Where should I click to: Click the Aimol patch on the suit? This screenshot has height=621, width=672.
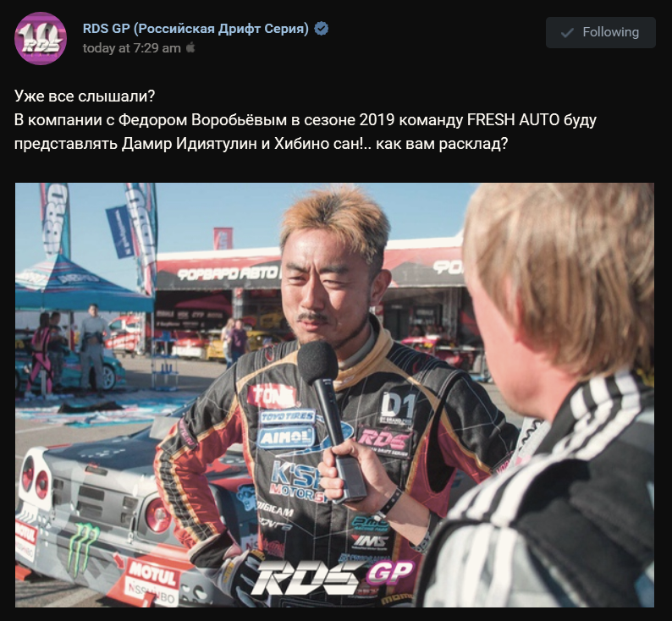(x=285, y=437)
